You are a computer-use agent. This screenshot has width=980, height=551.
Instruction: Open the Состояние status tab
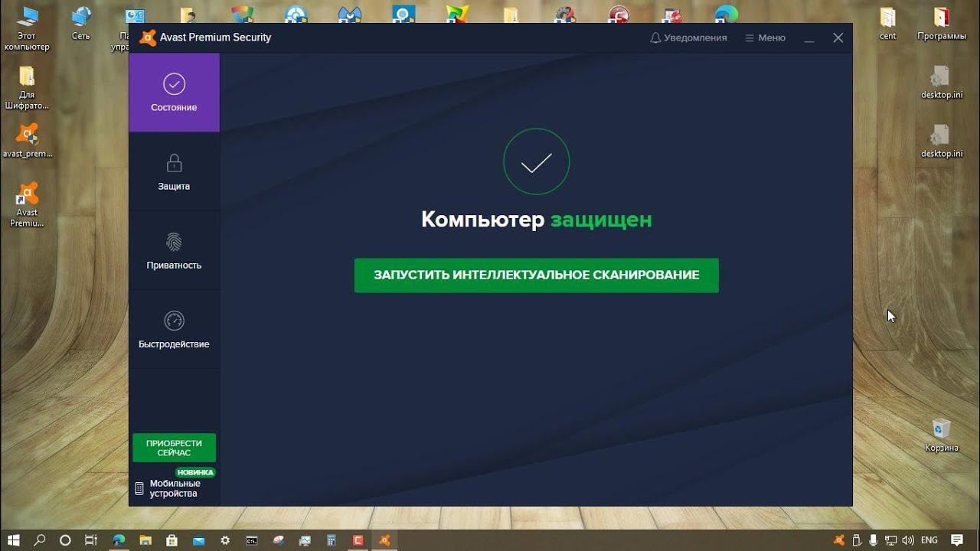pyautogui.click(x=174, y=93)
